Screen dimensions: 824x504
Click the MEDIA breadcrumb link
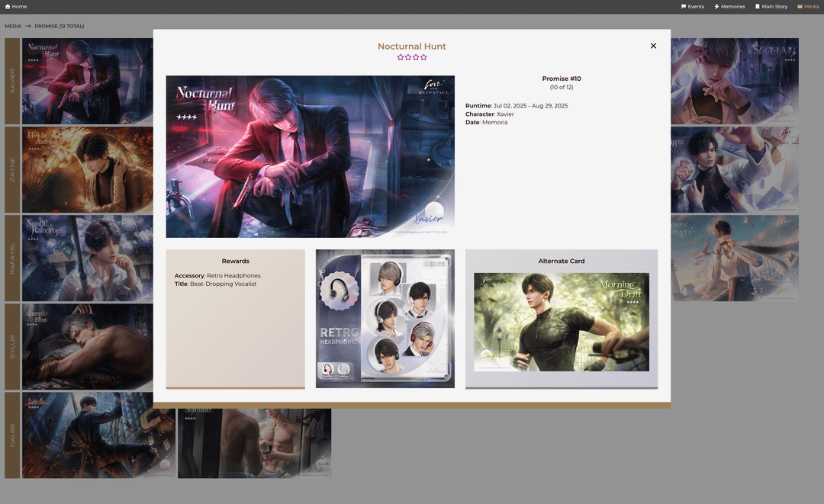[13, 26]
